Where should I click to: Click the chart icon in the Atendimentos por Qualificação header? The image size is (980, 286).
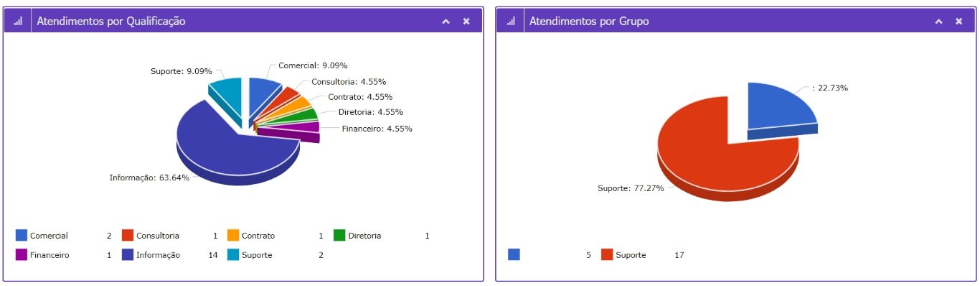pyautogui.click(x=18, y=22)
